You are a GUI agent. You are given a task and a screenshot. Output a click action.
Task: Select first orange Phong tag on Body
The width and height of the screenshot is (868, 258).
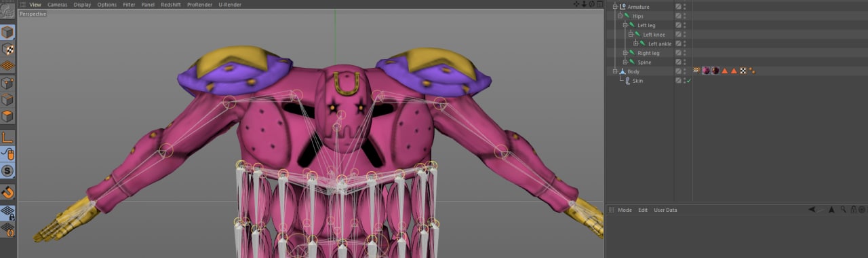pos(724,71)
